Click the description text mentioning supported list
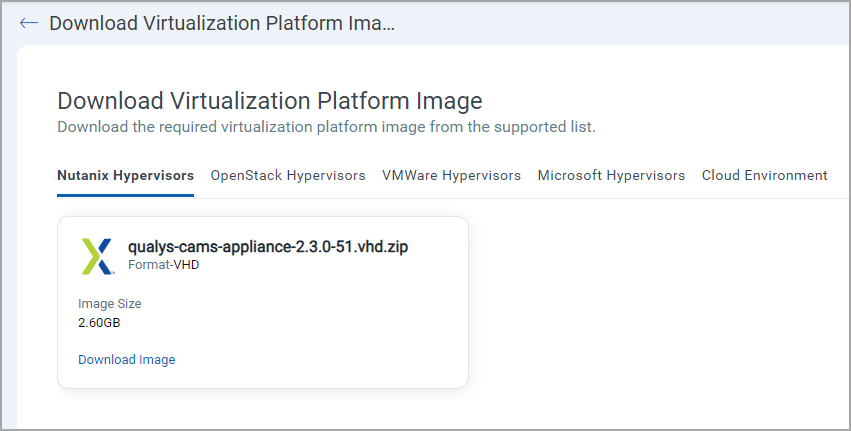This screenshot has width=851, height=431. click(326, 127)
